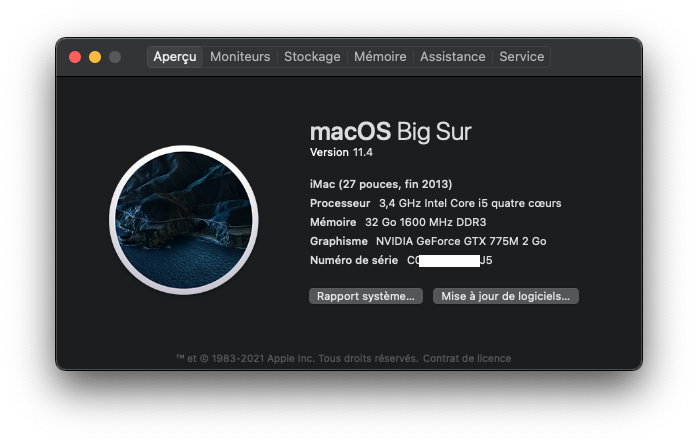Screen dimensions: 698x444
Task: Close the window with the red button
Action: [75, 57]
